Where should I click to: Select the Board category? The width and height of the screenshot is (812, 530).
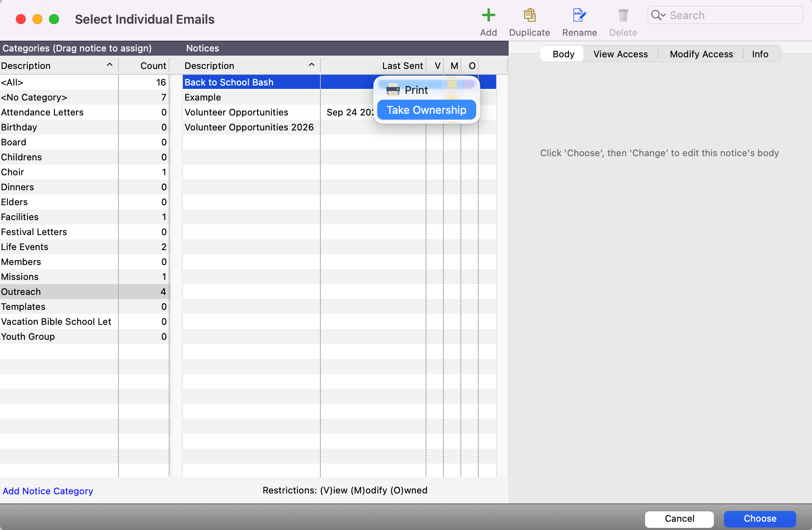click(84, 142)
